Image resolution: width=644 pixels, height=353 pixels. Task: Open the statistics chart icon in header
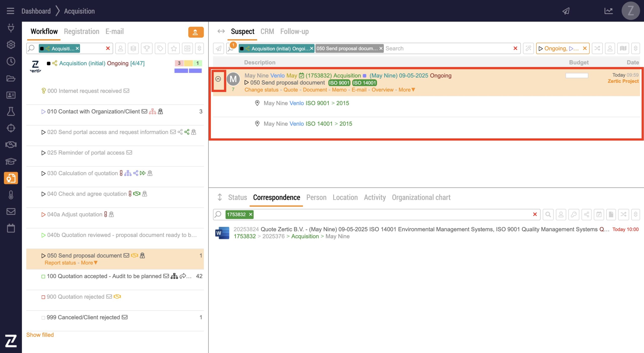tap(608, 11)
